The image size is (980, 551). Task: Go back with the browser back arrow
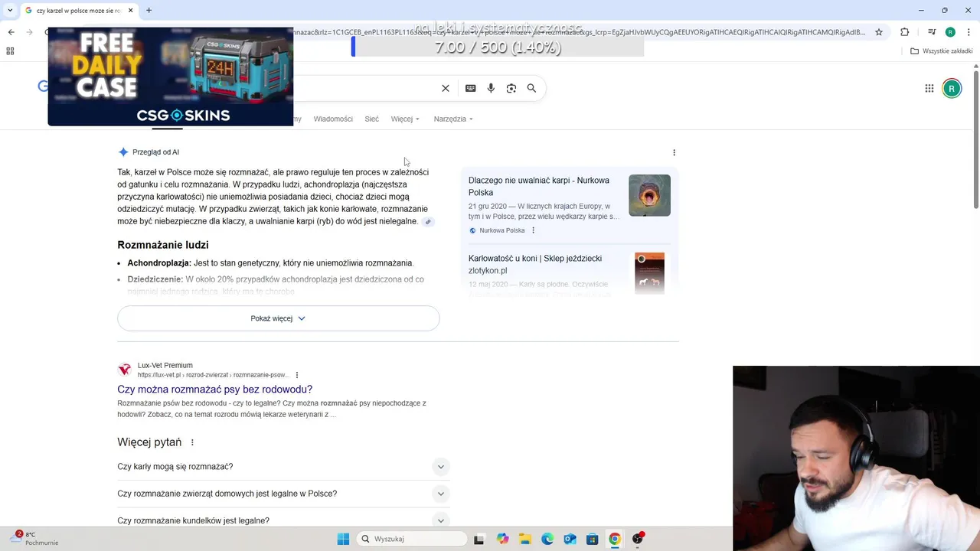click(11, 31)
